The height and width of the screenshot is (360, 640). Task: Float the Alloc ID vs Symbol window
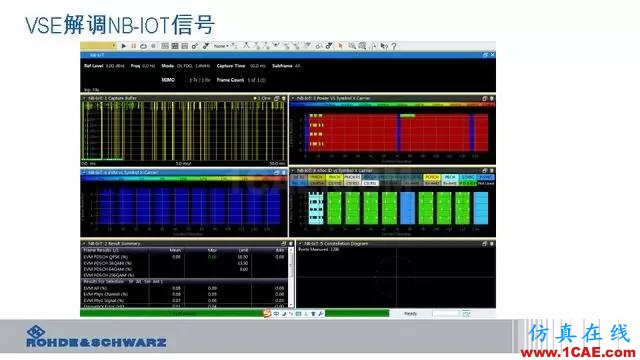click(484, 171)
